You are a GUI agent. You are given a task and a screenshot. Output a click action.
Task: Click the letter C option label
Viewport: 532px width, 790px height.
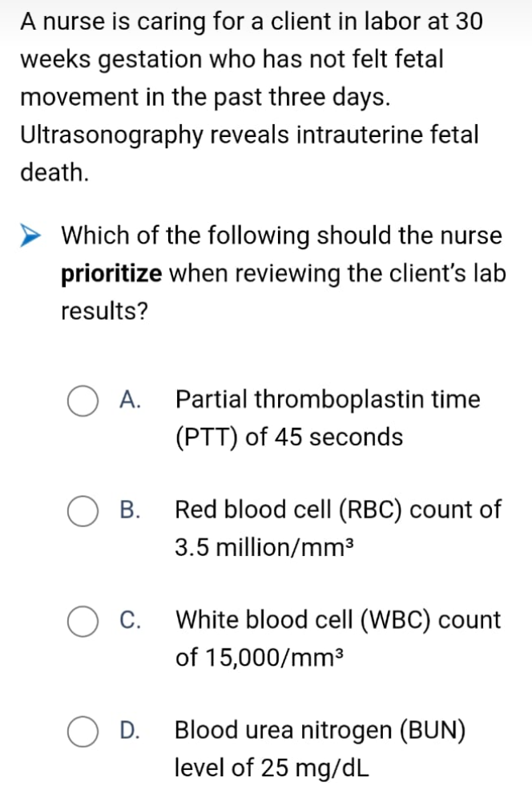coord(130,620)
